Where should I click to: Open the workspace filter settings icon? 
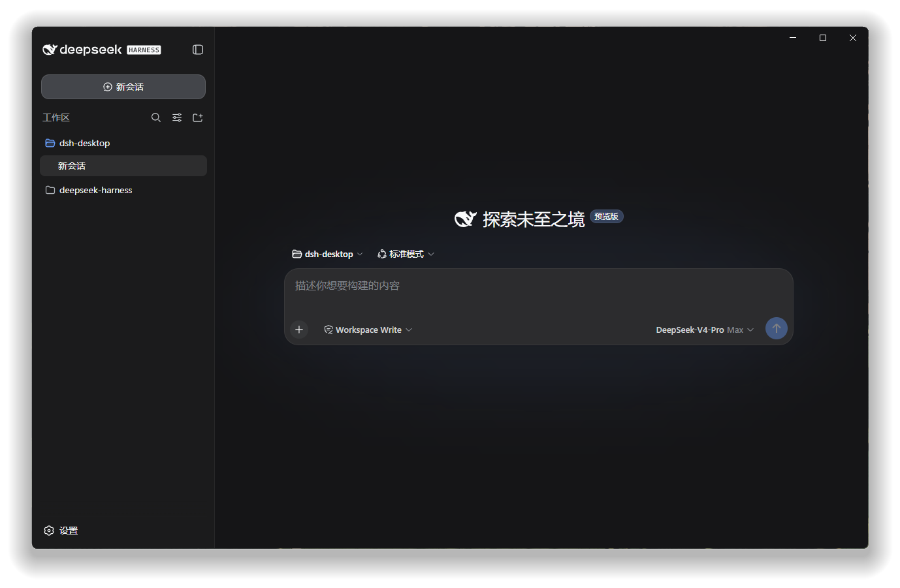[x=177, y=117]
